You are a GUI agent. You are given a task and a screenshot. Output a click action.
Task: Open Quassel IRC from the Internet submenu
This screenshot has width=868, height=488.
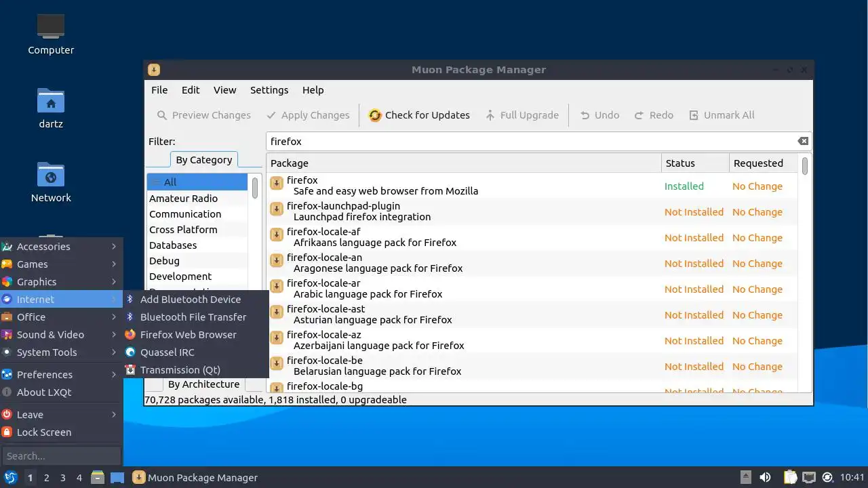(x=196, y=352)
